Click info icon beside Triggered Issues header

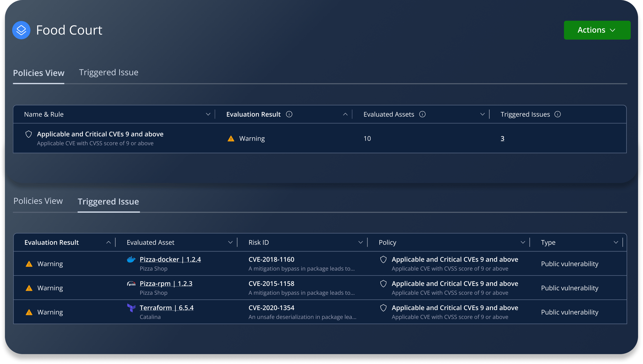(557, 114)
